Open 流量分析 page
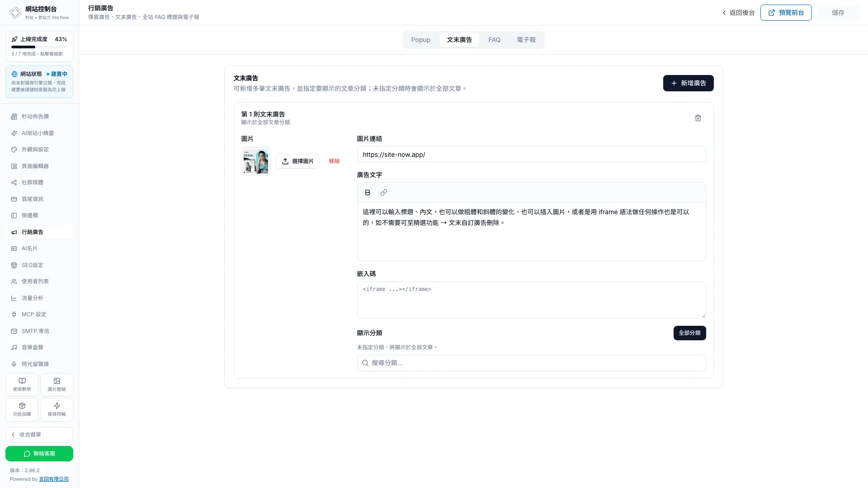 tap(39, 298)
